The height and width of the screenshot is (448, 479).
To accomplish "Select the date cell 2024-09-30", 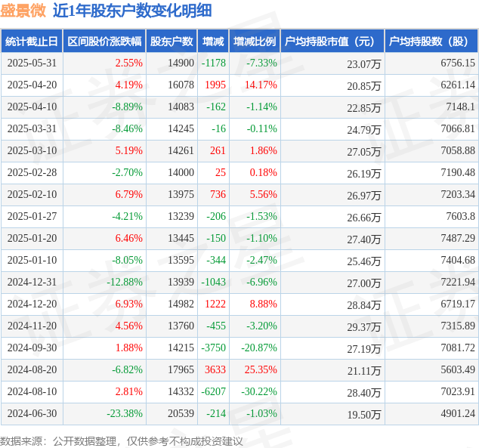I will click(x=32, y=348).
